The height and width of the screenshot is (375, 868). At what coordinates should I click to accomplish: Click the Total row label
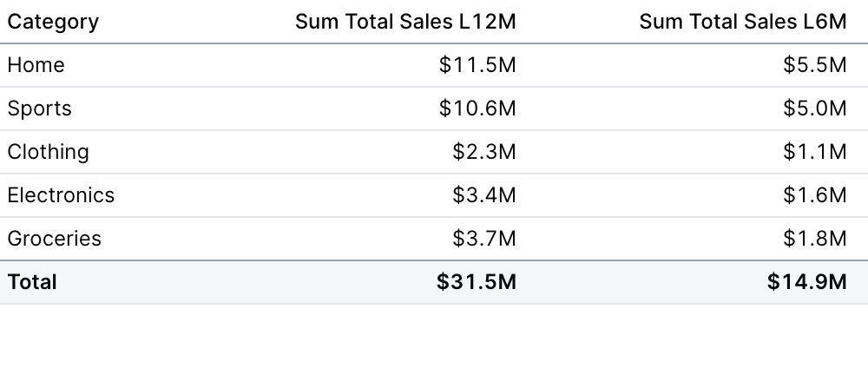click(x=32, y=282)
